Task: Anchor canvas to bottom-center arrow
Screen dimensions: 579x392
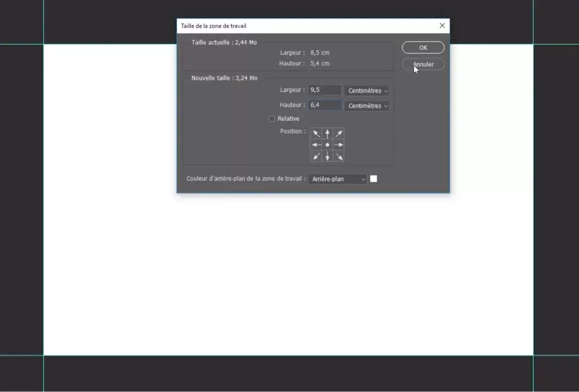Action: point(328,156)
